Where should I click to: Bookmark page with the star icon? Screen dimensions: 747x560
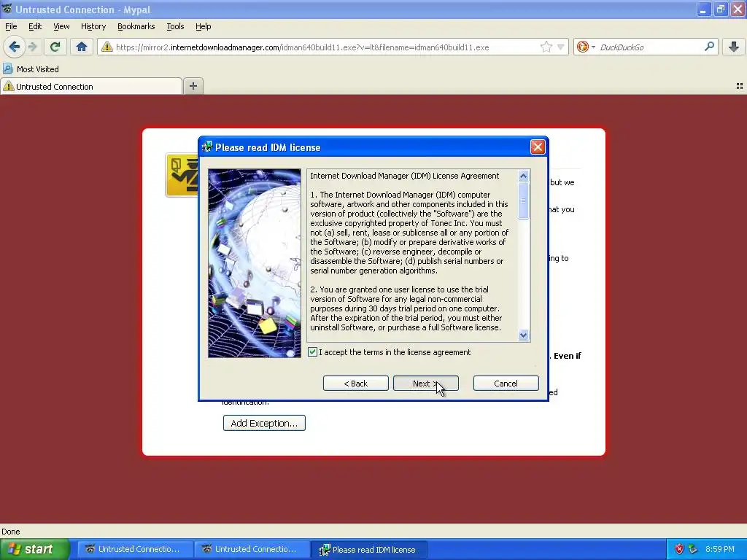(x=546, y=47)
